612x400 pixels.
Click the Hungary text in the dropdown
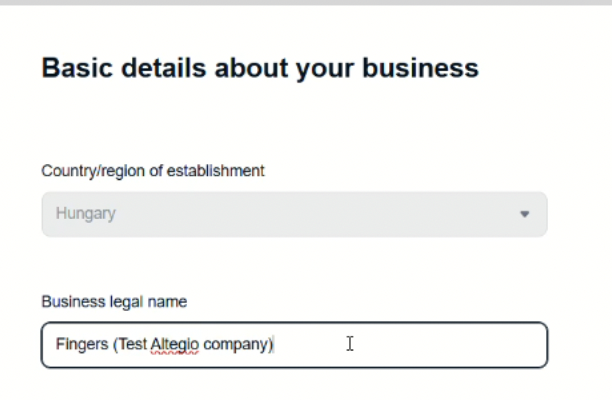coord(85,214)
